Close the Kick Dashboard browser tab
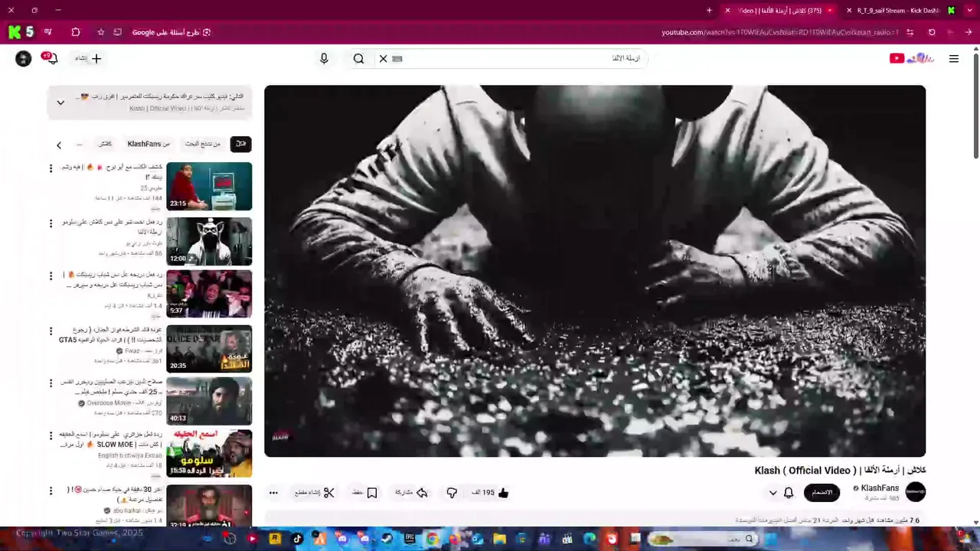Image resolution: width=980 pixels, height=551 pixels. tap(849, 11)
